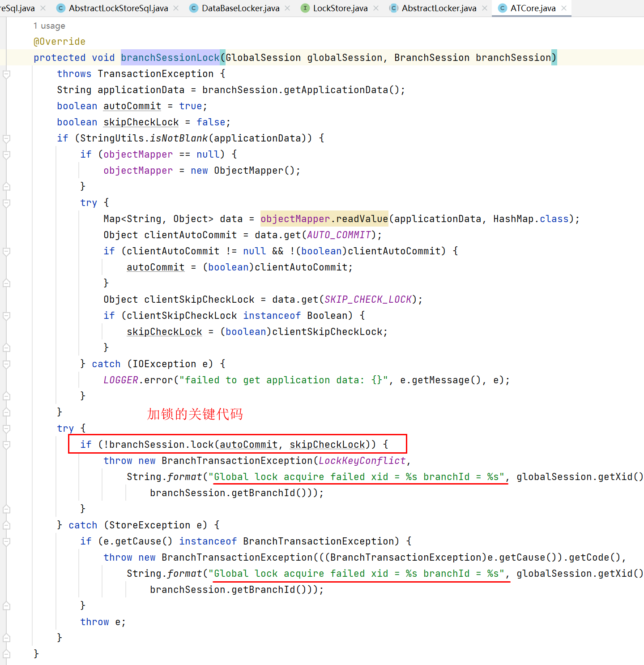Click the getCode() call

(594, 558)
